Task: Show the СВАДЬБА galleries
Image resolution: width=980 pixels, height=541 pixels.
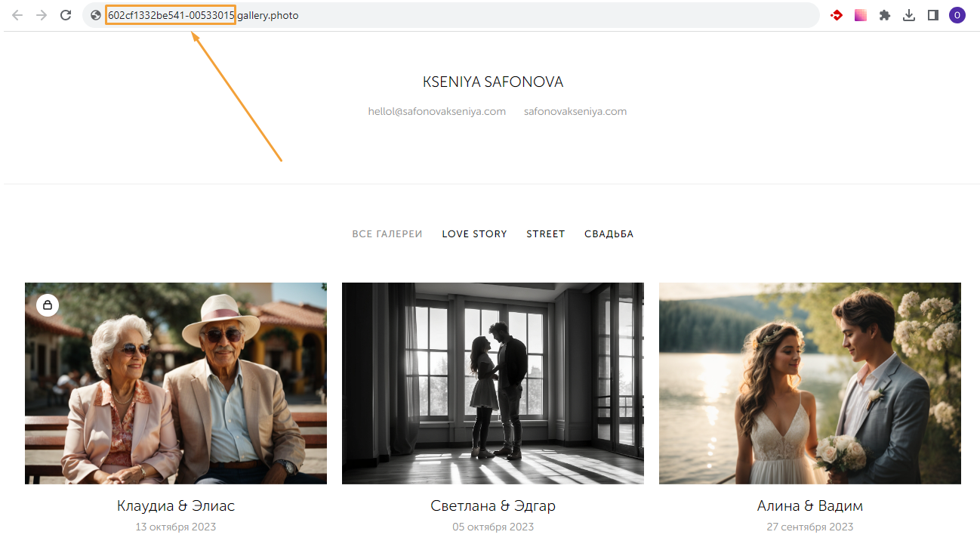Action: (x=609, y=234)
